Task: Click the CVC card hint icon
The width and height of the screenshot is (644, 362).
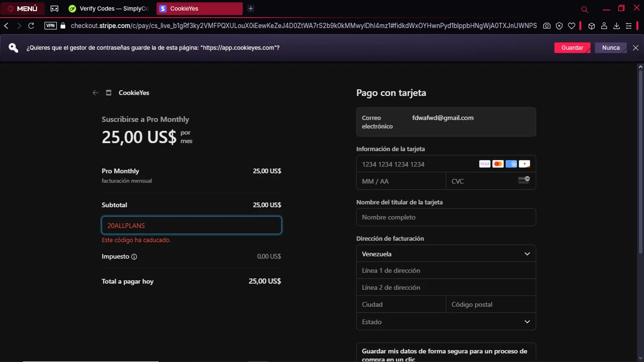Action: pyautogui.click(x=524, y=179)
